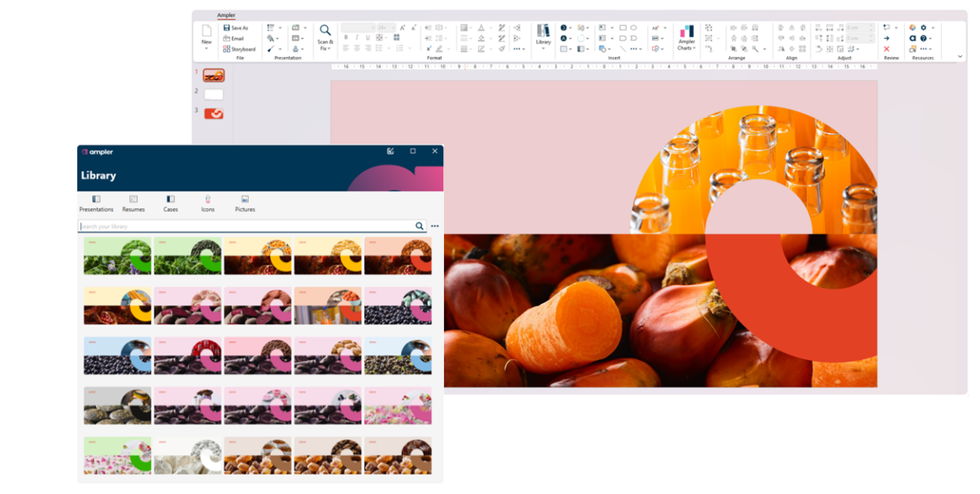
Task: Toggle italic formatting
Action: tap(356, 37)
